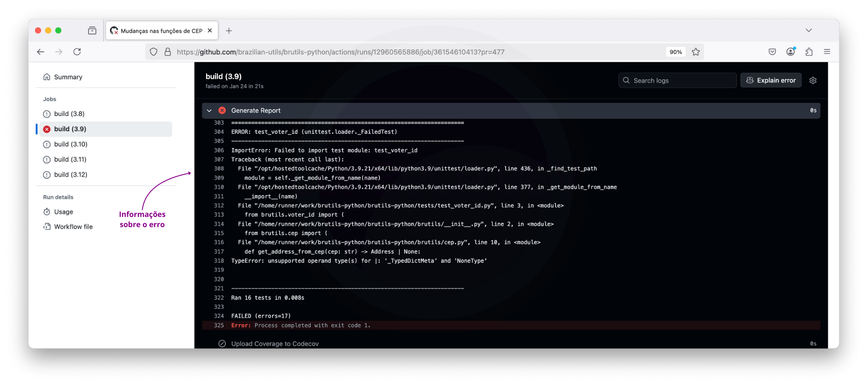Image resolution: width=868 pixels, height=386 pixels.
Task: Select the build (3.8) job
Action: [x=69, y=114]
